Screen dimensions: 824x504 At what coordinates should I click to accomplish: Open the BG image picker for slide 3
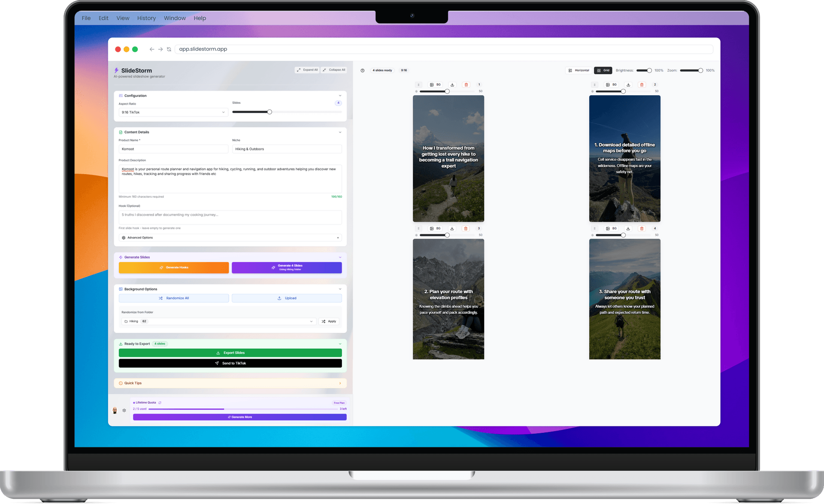(x=435, y=229)
